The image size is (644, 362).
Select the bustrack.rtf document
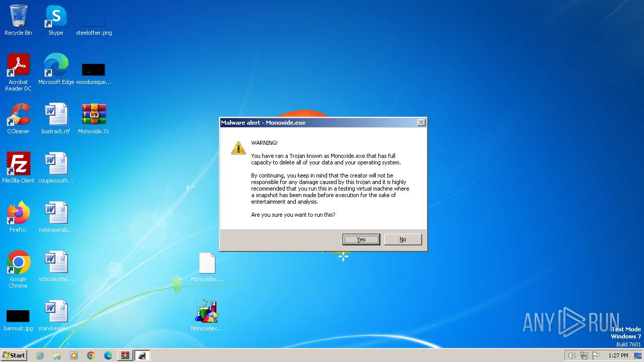click(x=55, y=119)
